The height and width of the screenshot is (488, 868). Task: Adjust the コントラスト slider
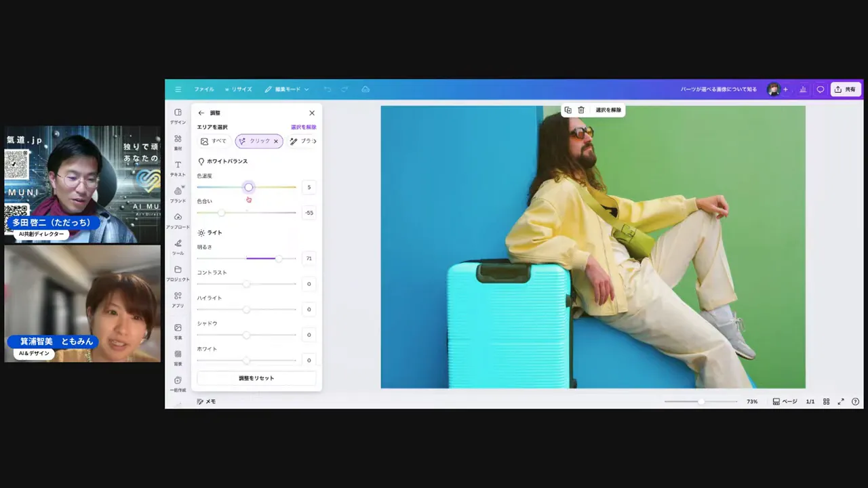[247, 284]
